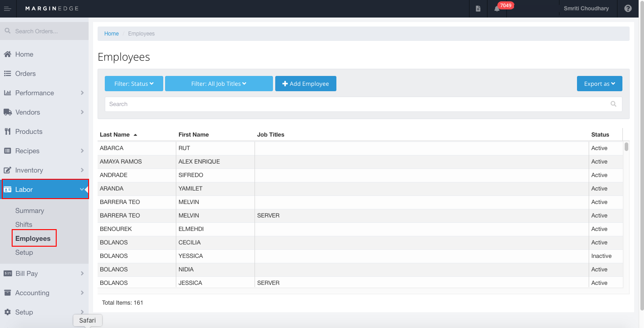644x328 pixels.
Task: Expand the Inventory submenu chevron
Action: point(82,170)
